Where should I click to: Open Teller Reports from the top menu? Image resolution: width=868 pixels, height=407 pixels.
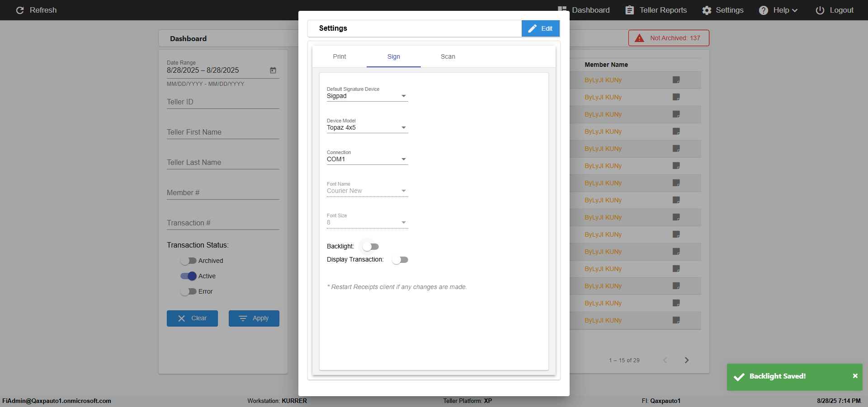tap(656, 10)
